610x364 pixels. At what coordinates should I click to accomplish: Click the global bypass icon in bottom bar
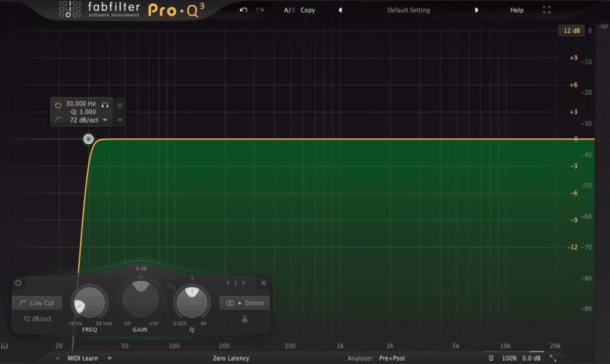pyautogui.click(x=491, y=358)
